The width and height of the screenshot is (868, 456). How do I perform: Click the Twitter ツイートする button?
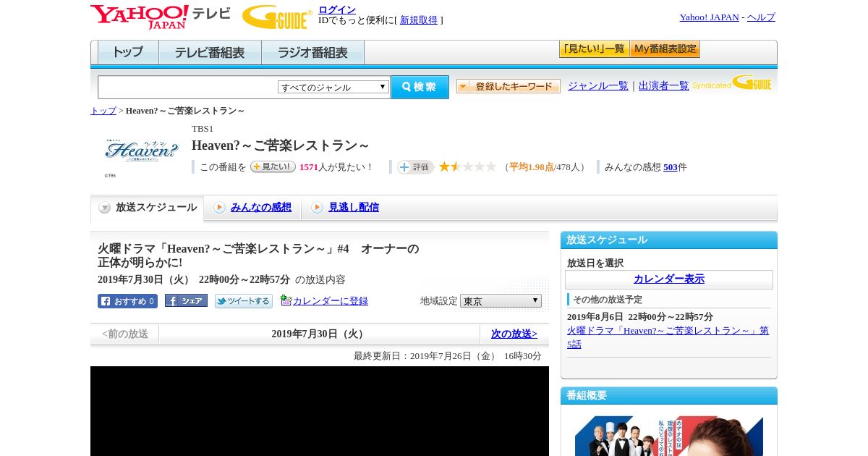point(244,301)
